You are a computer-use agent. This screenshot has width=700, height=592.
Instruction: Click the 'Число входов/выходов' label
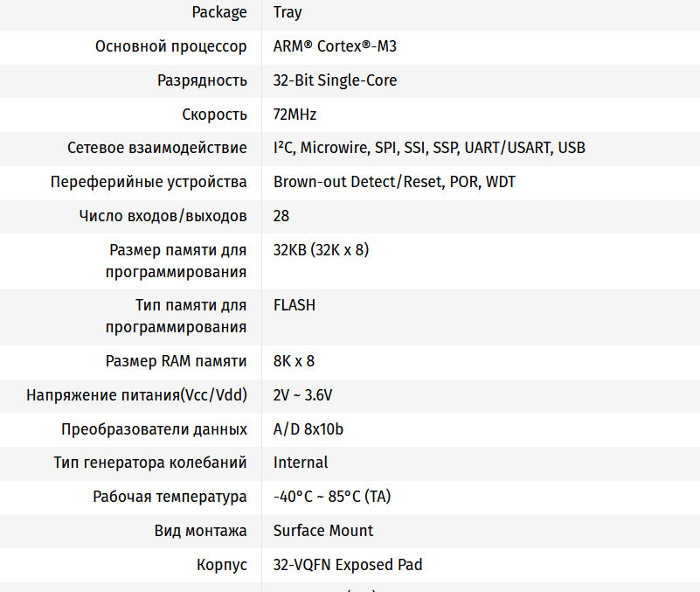pos(163,216)
